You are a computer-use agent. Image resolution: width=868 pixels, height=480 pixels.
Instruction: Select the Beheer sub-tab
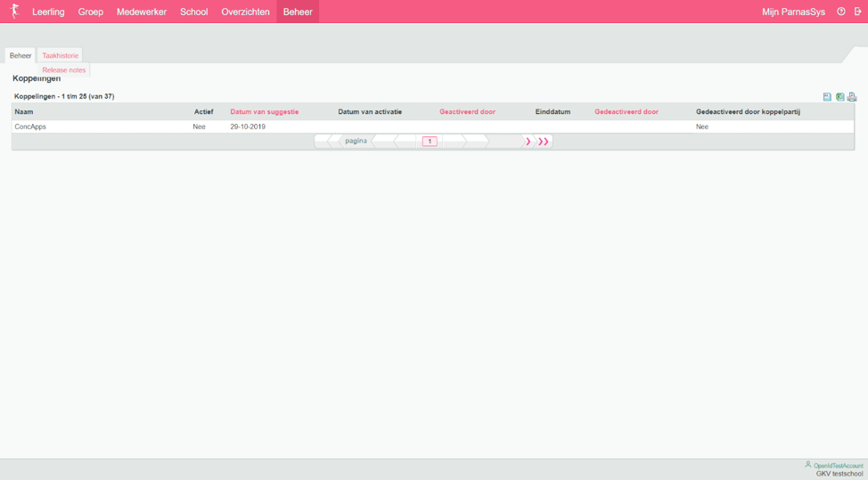point(20,55)
